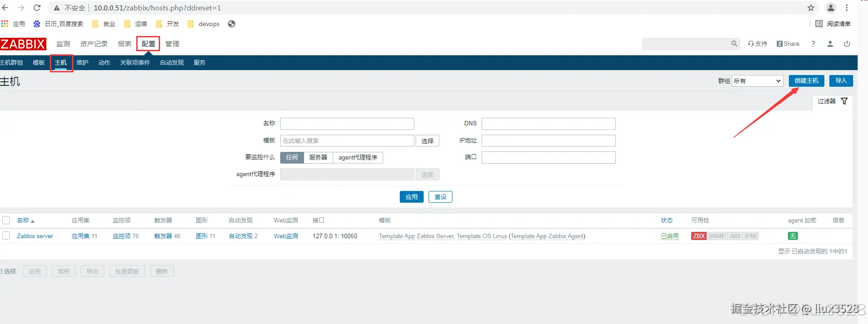Screen dimensions: 868x324
Task: Sort hosts by 状态 column
Action: click(x=667, y=220)
